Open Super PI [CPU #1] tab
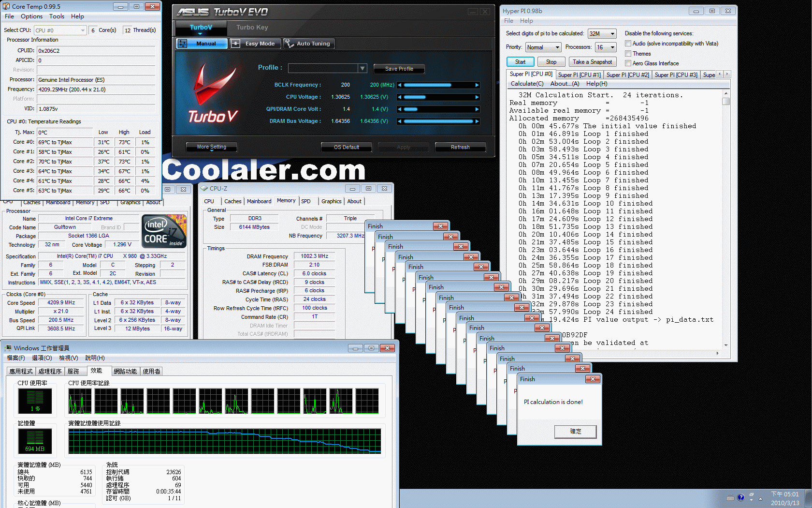 (579, 75)
